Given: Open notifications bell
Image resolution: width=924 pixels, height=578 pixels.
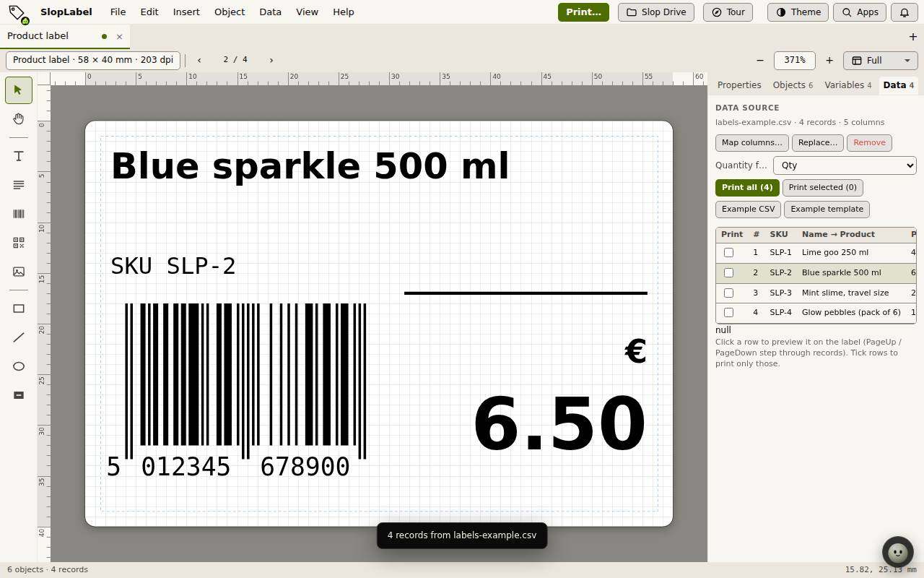Looking at the screenshot, I should tap(905, 12).
